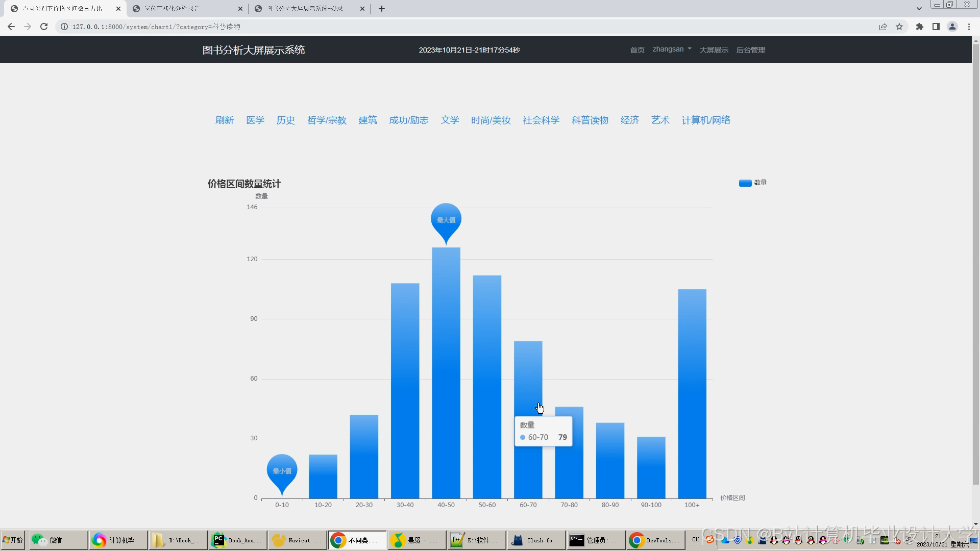Select the 计算机/网络 category link

706,120
